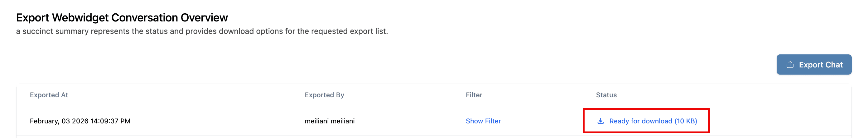868x138 pixels.
Task: Open the Ready for download link
Action: point(647,121)
